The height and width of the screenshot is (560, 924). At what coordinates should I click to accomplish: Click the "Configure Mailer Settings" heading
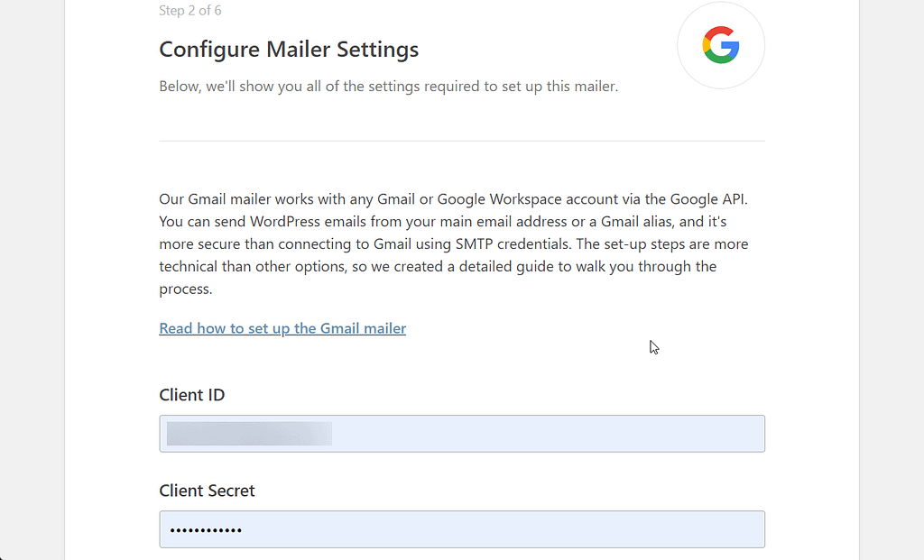[x=289, y=50]
